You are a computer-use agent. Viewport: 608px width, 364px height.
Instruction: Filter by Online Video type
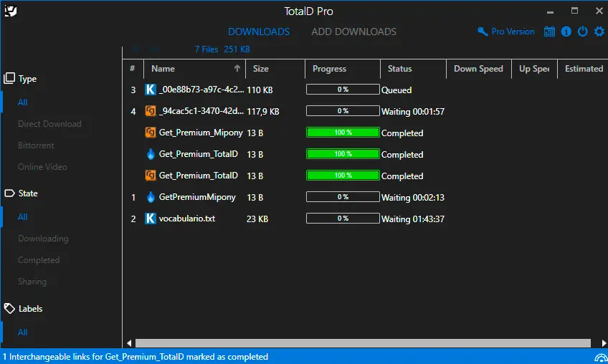point(42,167)
